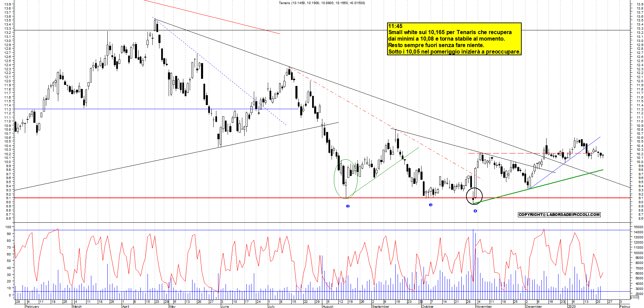Click the 'August' month label on time axis
Viewport: 644px width, 308px height.
(x=328, y=306)
